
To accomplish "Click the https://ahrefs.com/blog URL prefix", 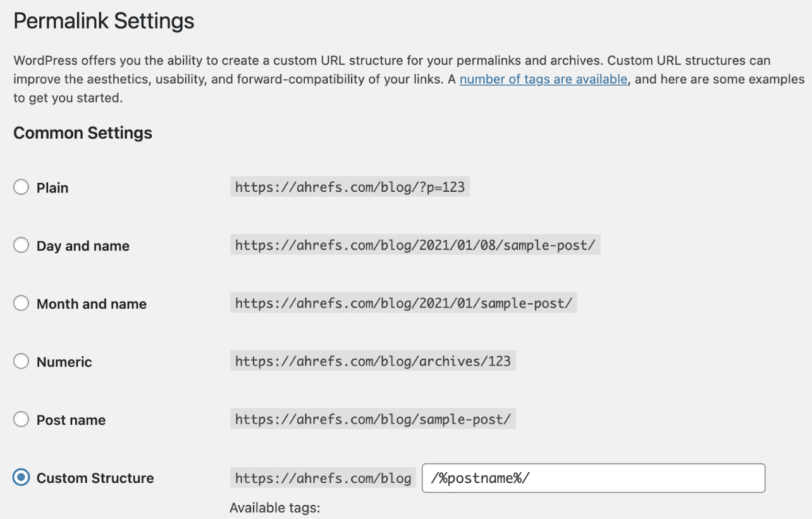I will (x=323, y=478).
